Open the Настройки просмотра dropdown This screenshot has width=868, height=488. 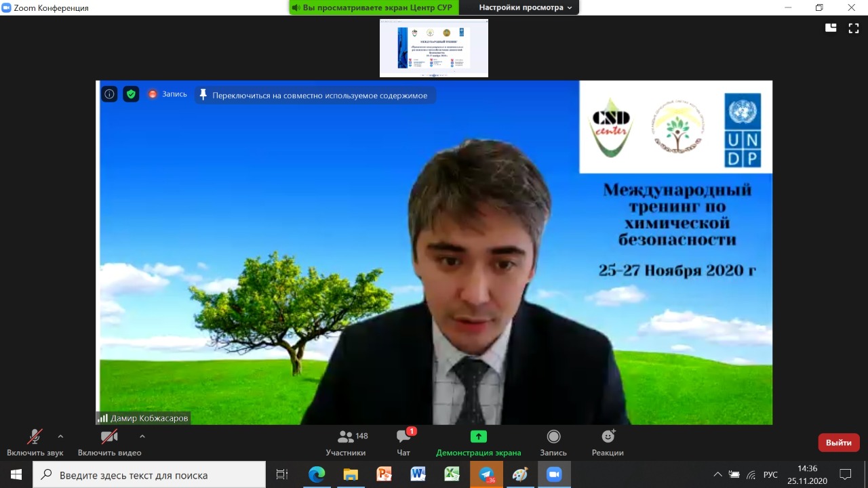[526, 7]
